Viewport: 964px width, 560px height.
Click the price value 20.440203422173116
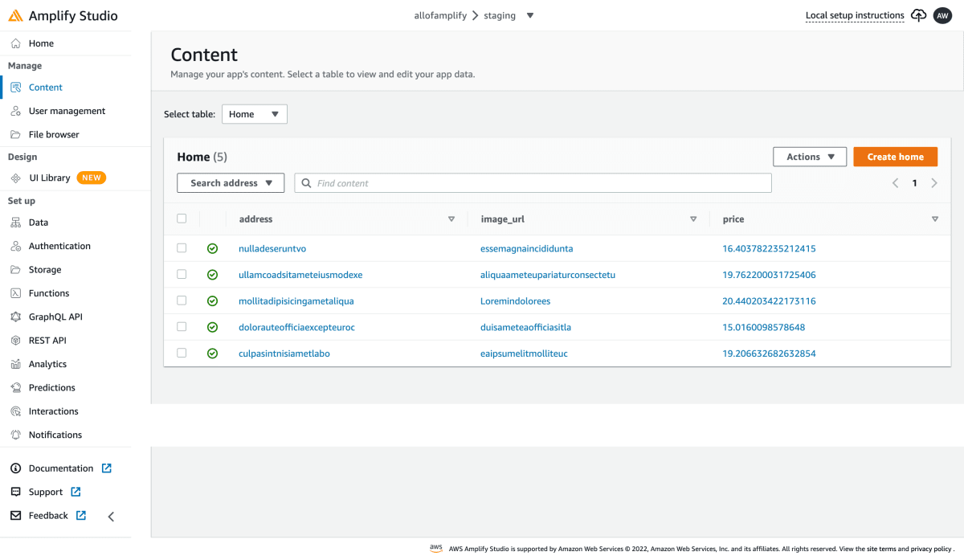tap(769, 301)
